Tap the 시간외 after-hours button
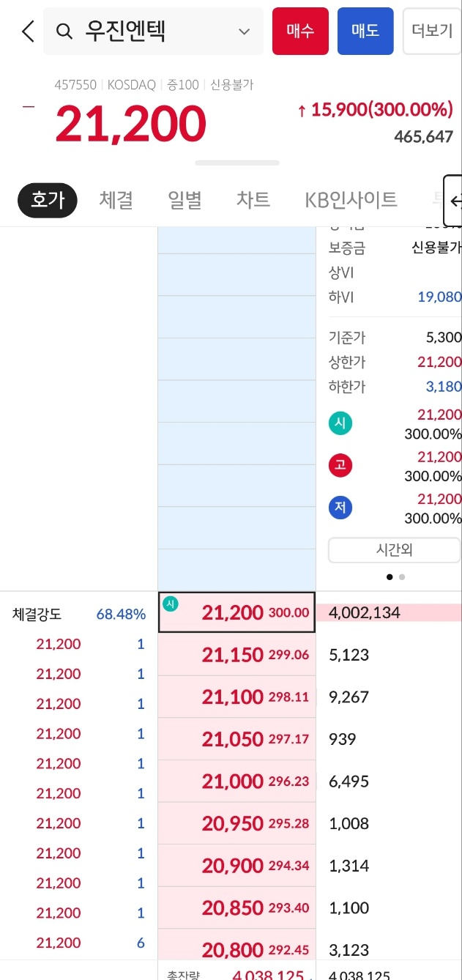Screen dimensions: 462x980 [394, 550]
